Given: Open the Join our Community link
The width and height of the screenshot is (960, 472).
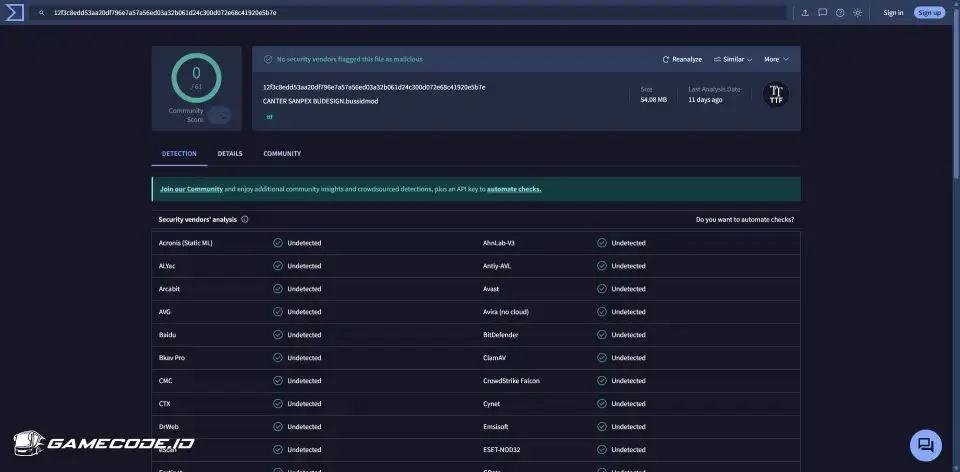Looking at the screenshot, I should coord(191,189).
